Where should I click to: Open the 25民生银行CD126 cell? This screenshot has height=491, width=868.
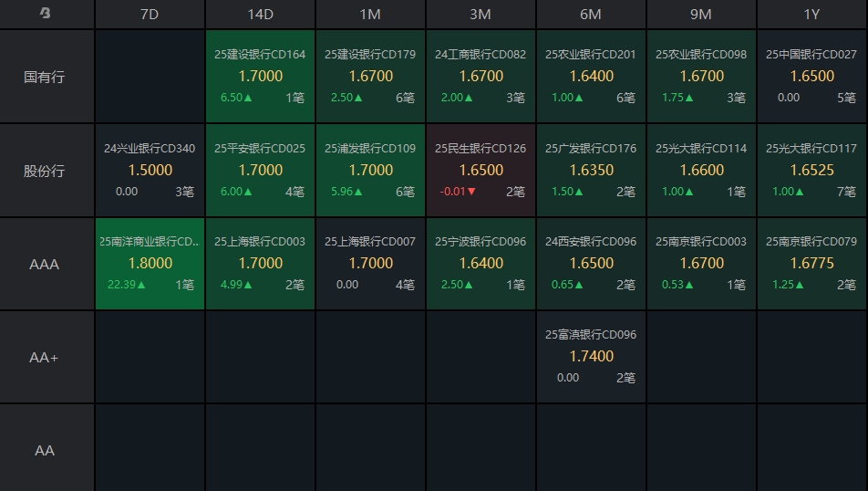(480, 170)
